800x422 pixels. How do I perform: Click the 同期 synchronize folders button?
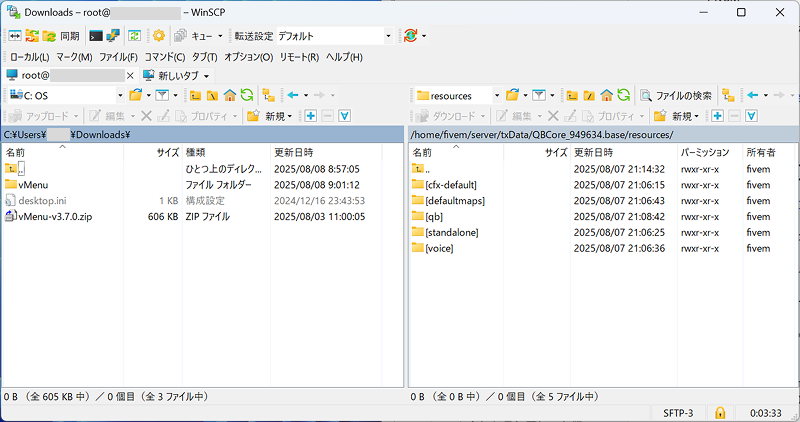click(61, 36)
